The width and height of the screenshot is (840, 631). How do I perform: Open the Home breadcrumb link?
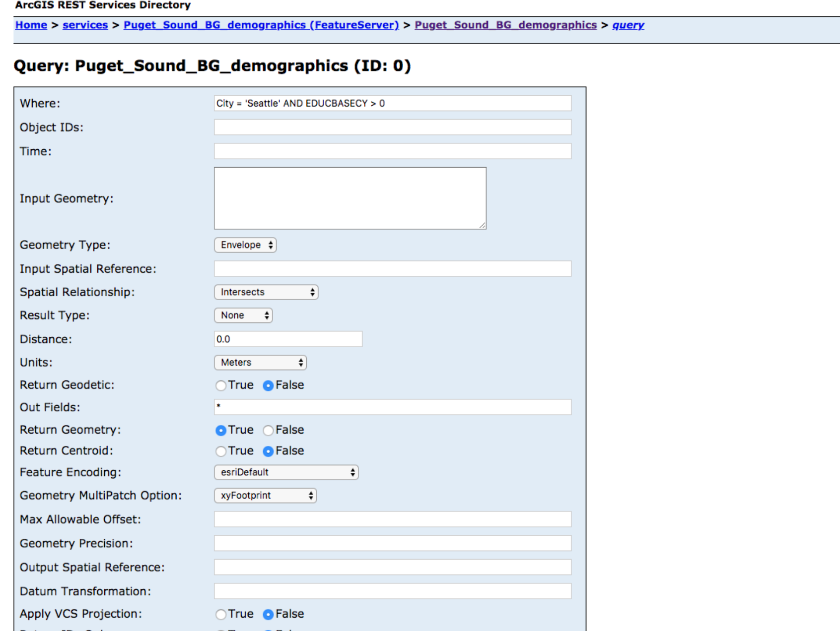click(x=31, y=25)
